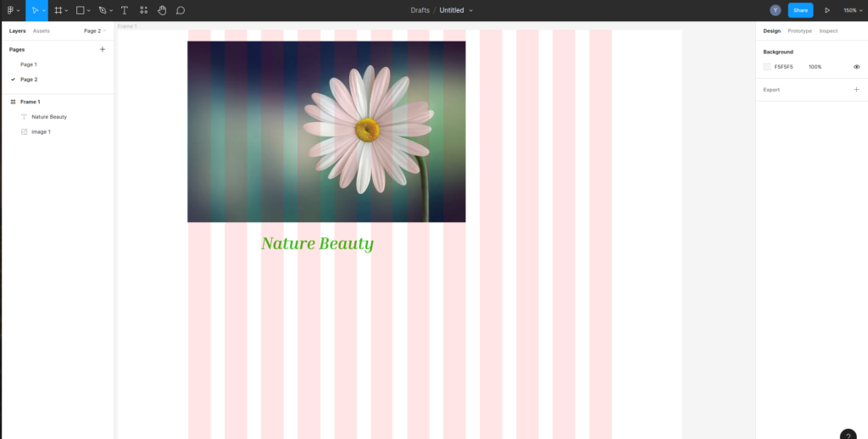Select the Comment tool
868x439 pixels.
pyautogui.click(x=181, y=10)
